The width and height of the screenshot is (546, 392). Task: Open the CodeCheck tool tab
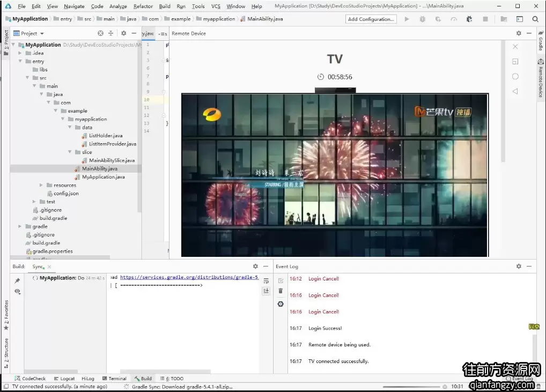click(30, 379)
